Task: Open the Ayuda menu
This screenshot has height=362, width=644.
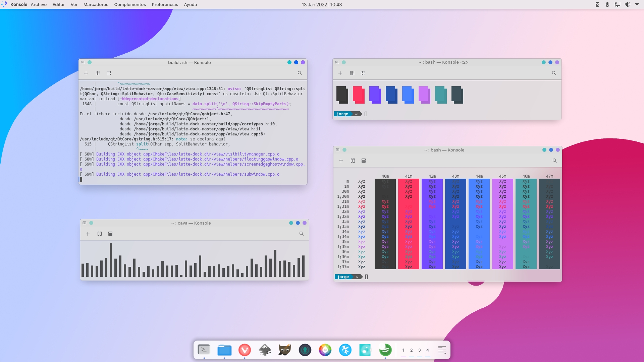Action: [190, 4]
